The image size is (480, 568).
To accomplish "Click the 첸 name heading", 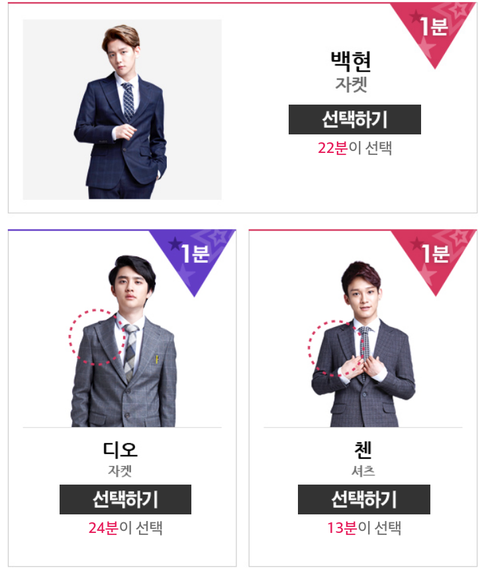I will (363, 450).
